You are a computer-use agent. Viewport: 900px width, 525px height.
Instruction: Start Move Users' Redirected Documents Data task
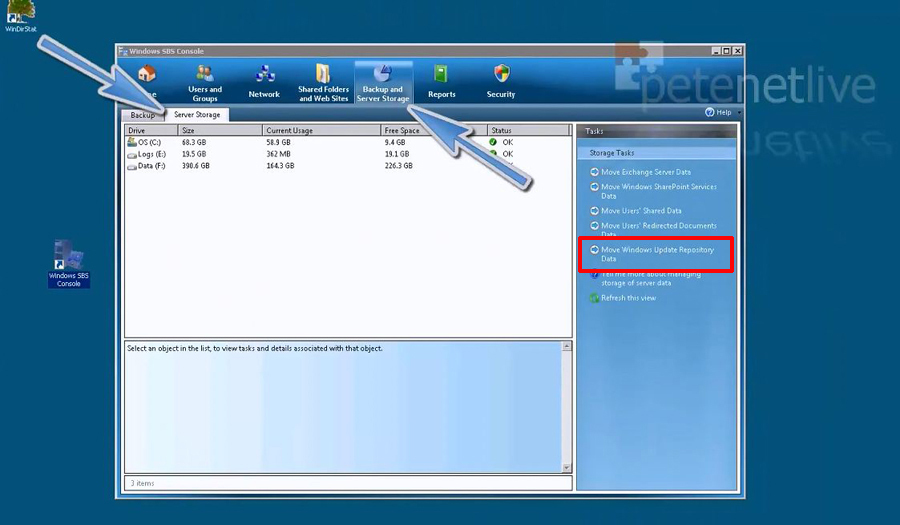click(x=659, y=230)
